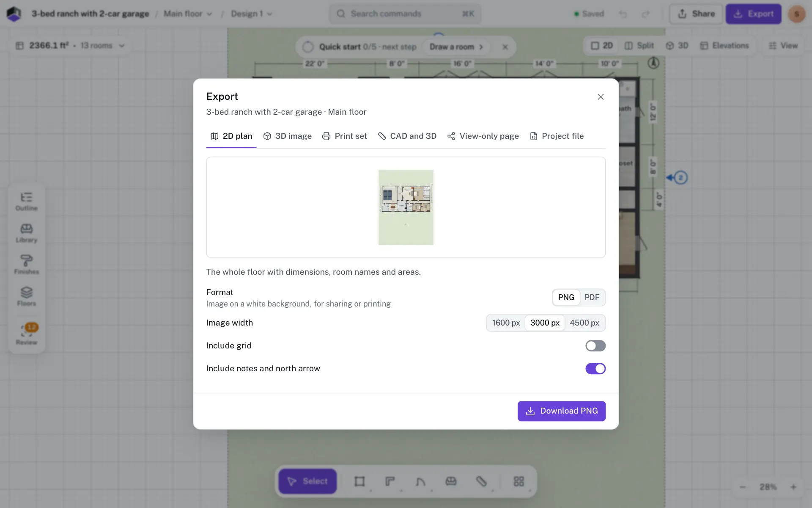Zoom out with the minus button
Image resolution: width=812 pixels, height=508 pixels.
(743, 487)
